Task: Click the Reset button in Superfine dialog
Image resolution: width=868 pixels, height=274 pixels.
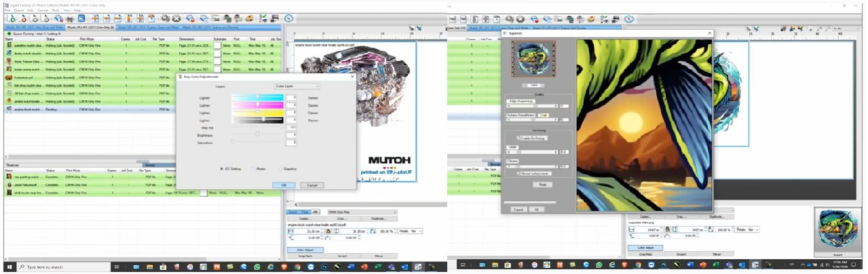Action: (542, 184)
